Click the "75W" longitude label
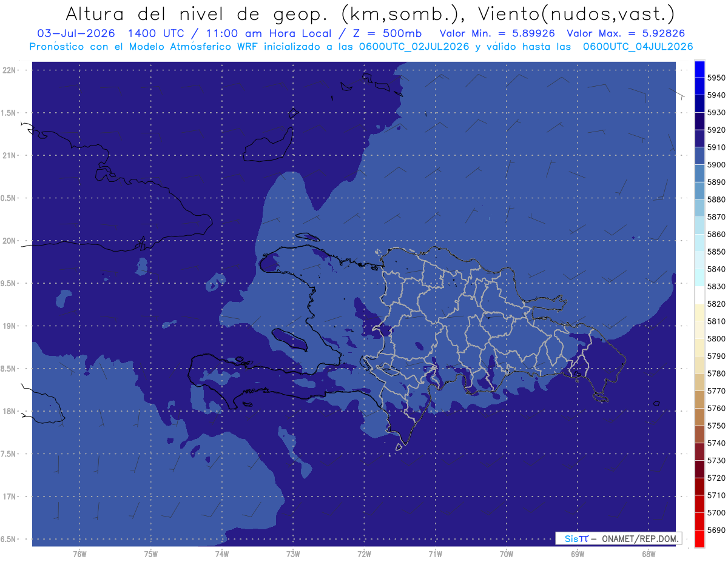The height and width of the screenshot is (562, 728). [151, 554]
